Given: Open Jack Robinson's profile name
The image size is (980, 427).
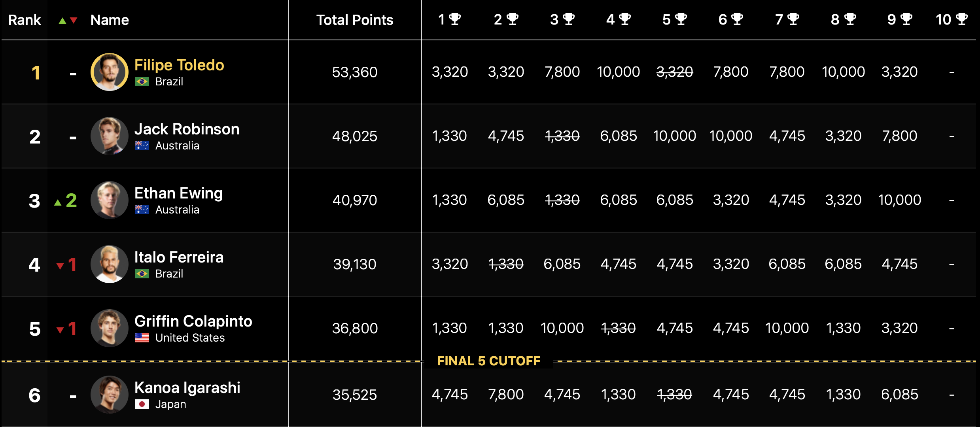Looking at the screenshot, I should coord(187,129).
